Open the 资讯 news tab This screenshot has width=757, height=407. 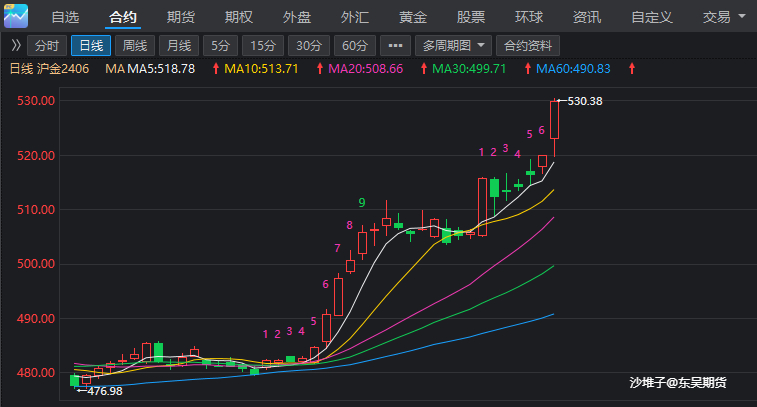pos(587,17)
